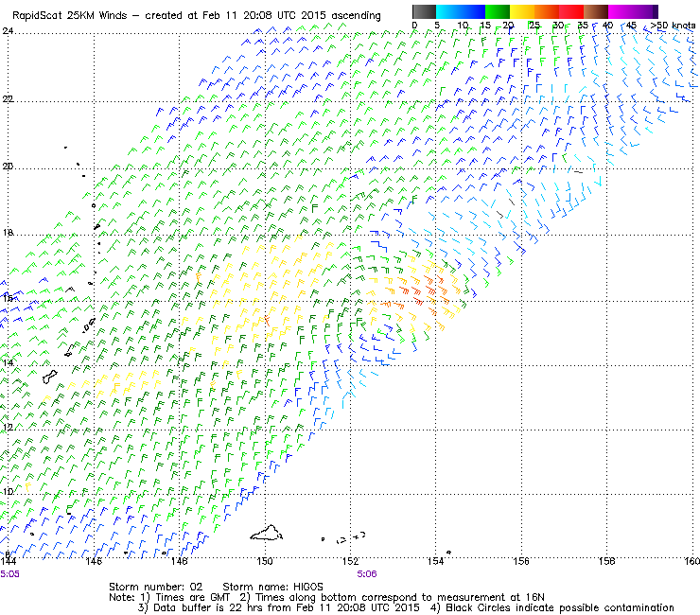The height and width of the screenshot is (615, 700).
Task: Click the '158' longitude axis label
Action: coord(606,561)
